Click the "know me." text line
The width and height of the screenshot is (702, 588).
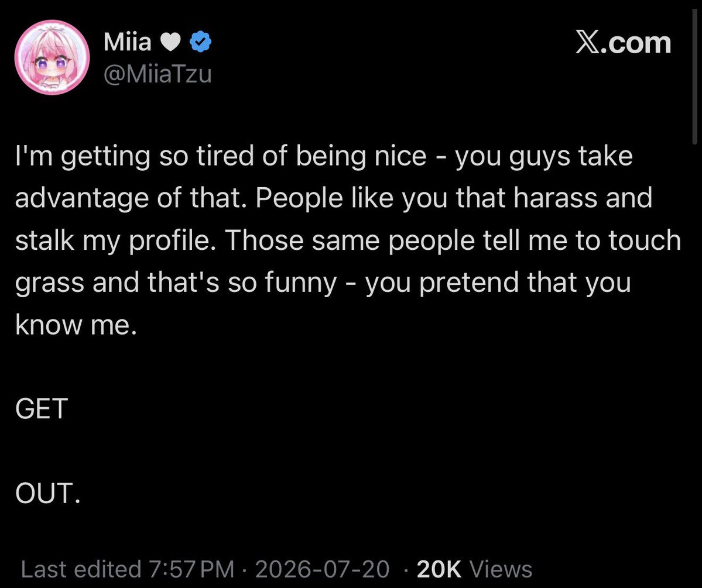(76, 324)
